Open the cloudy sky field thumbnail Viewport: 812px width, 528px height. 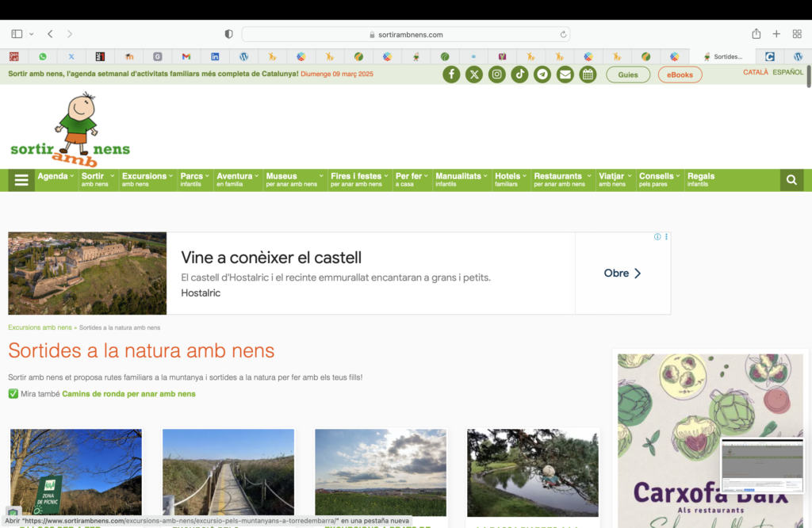tap(381, 472)
